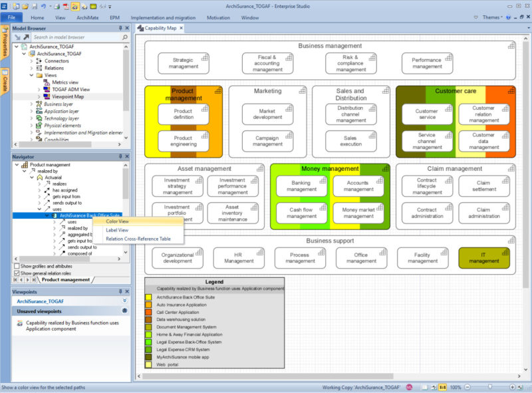Toggle Show general relation roles checkbox
Viewport: 532px width, 393px height.
pos(16,273)
